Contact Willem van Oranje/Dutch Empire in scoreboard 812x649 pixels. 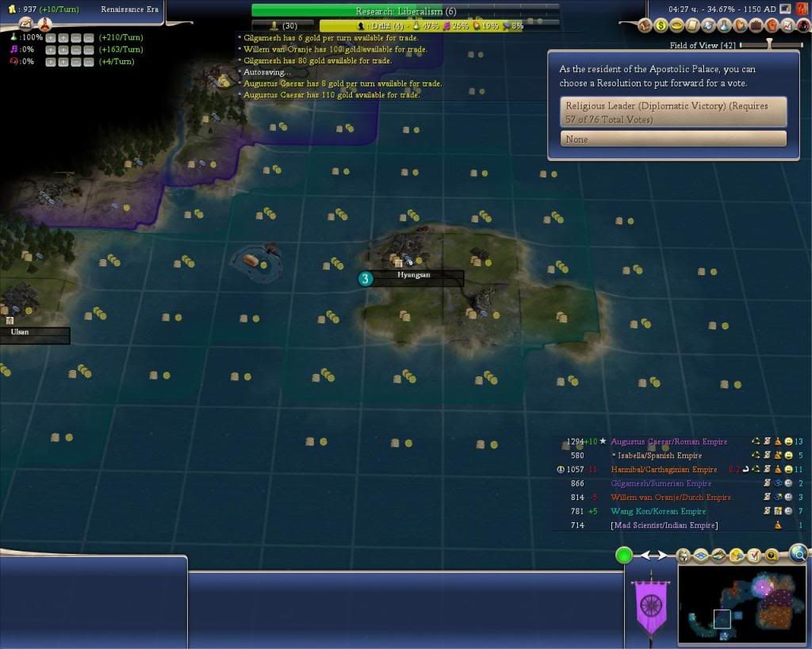(671, 498)
